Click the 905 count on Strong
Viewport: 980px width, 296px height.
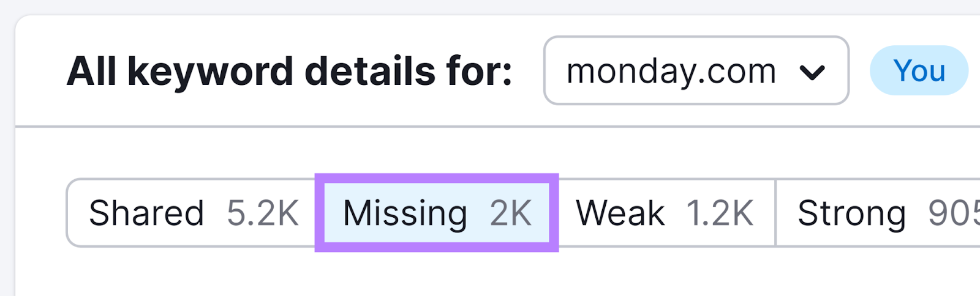click(953, 213)
